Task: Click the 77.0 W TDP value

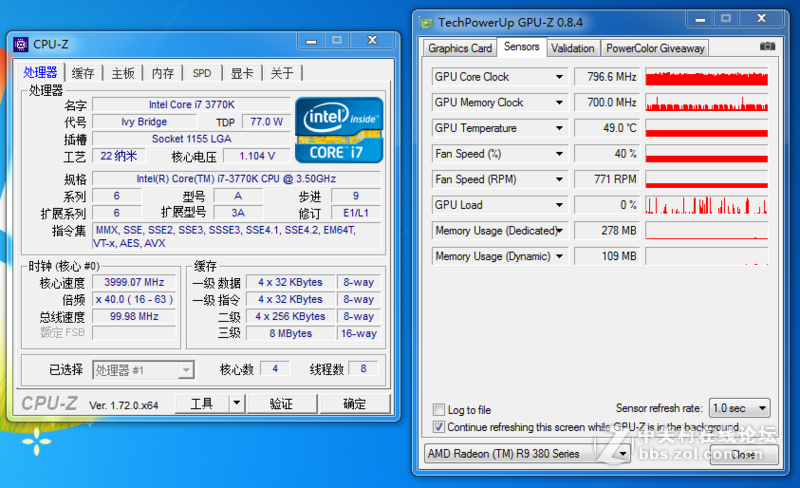Action: pyautogui.click(x=266, y=122)
